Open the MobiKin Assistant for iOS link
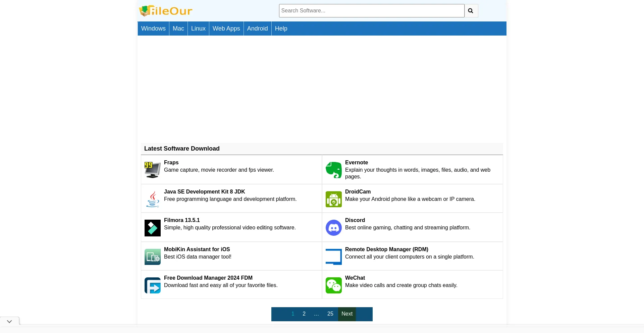Viewport: 644px width, 333px height. tap(197, 249)
